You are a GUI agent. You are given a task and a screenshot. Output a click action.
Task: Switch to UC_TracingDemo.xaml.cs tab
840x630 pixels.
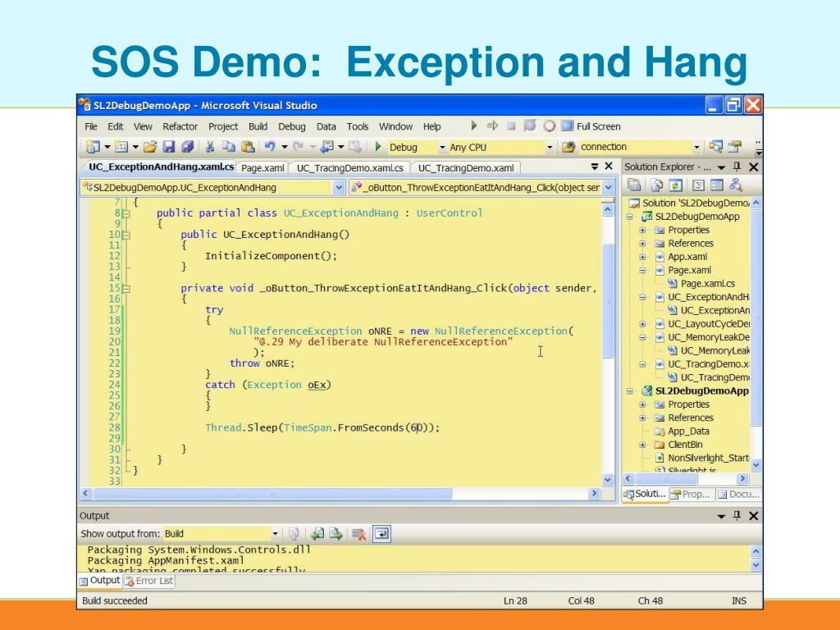pos(349,168)
